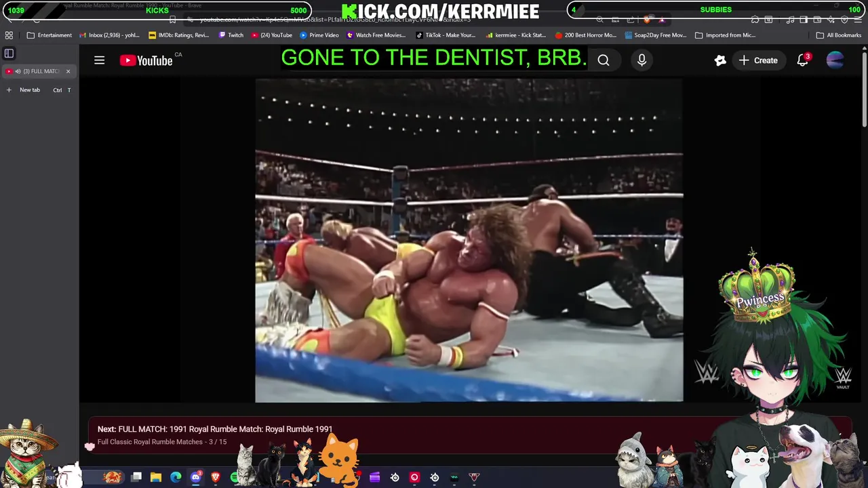The image size is (868, 488).
Task: Expand the Imported from Mic bookmarks folder
Action: [725, 35]
